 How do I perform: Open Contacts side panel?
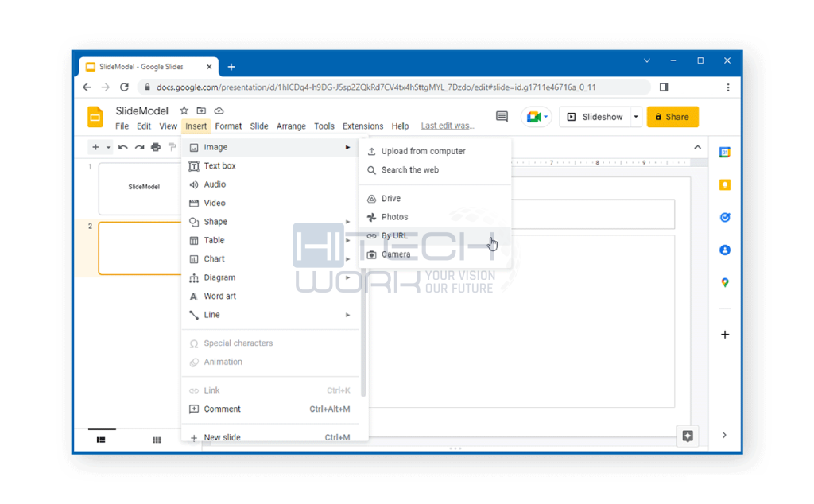pyautogui.click(x=725, y=250)
